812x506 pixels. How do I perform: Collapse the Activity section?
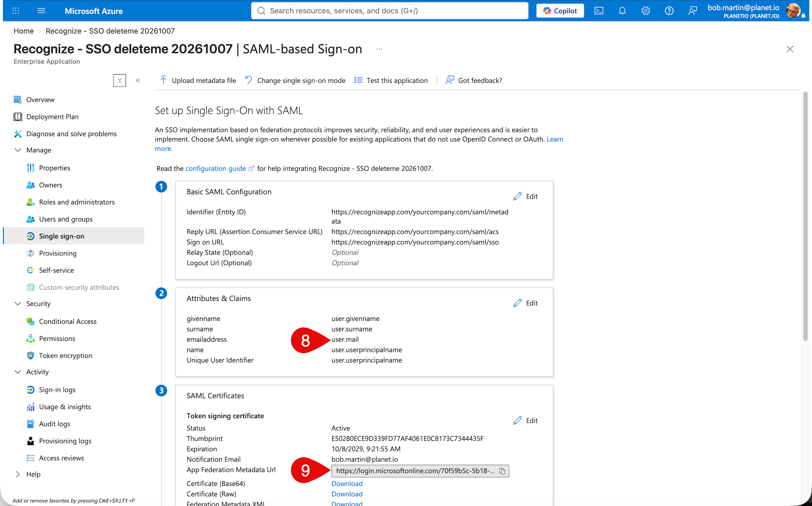[x=18, y=372]
